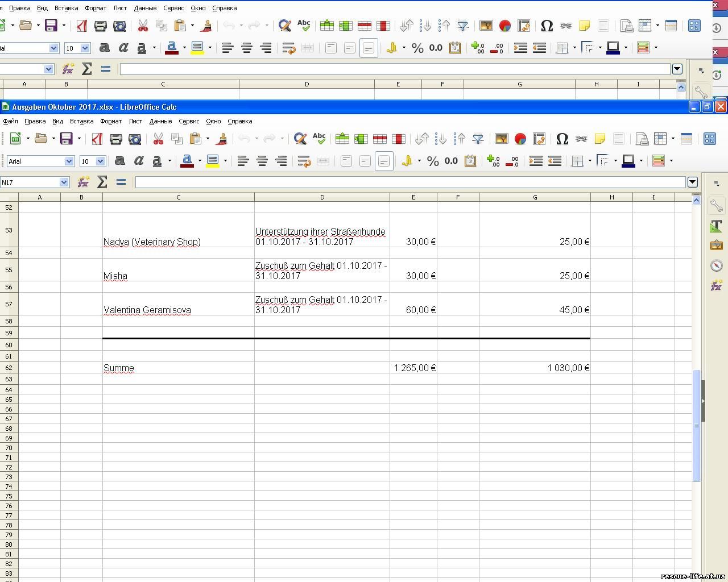Click Save icon in Ausgaben Oktober window

coord(67,139)
